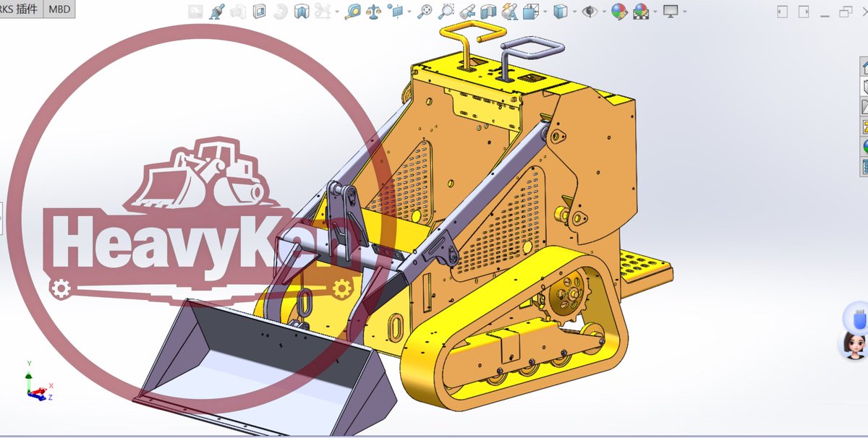The height and width of the screenshot is (438, 868).
Task: Open the Display Style dropdown
Action: click(x=574, y=11)
